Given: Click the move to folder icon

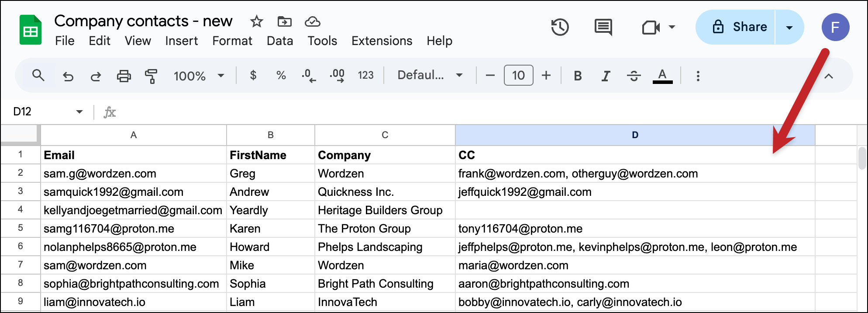Looking at the screenshot, I should pos(284,21).
